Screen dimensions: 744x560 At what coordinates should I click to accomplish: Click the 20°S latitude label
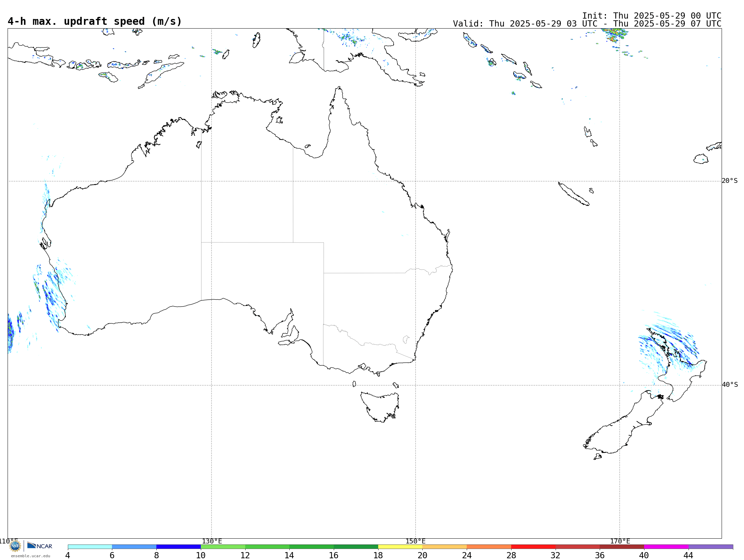point(730,181)
